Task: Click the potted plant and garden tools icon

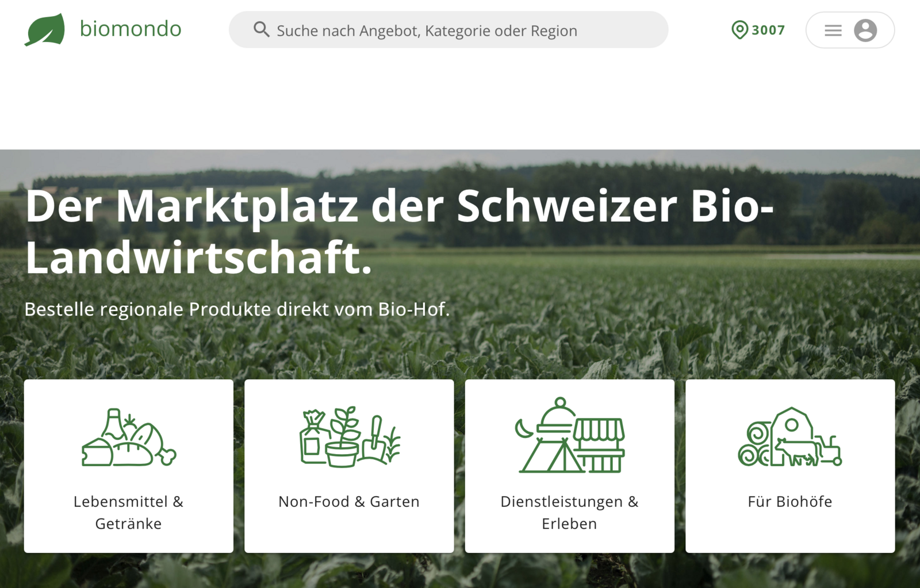Action: click(349, 437)
